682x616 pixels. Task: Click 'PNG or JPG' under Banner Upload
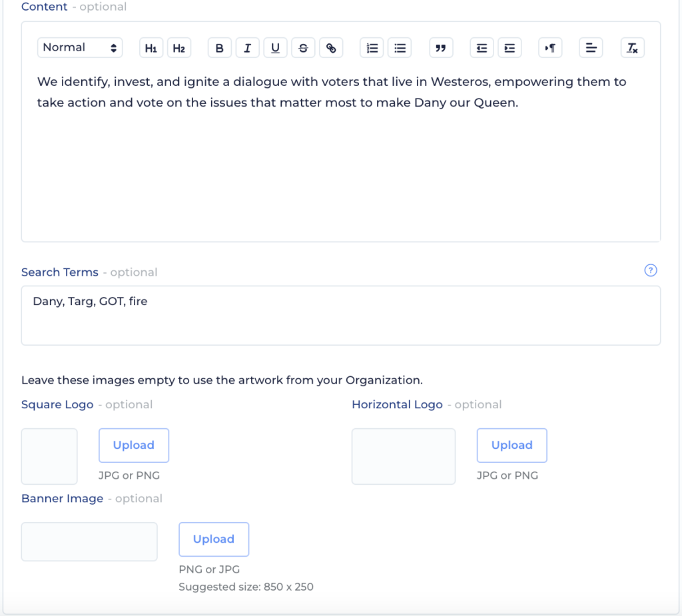(x=209, y=569)
